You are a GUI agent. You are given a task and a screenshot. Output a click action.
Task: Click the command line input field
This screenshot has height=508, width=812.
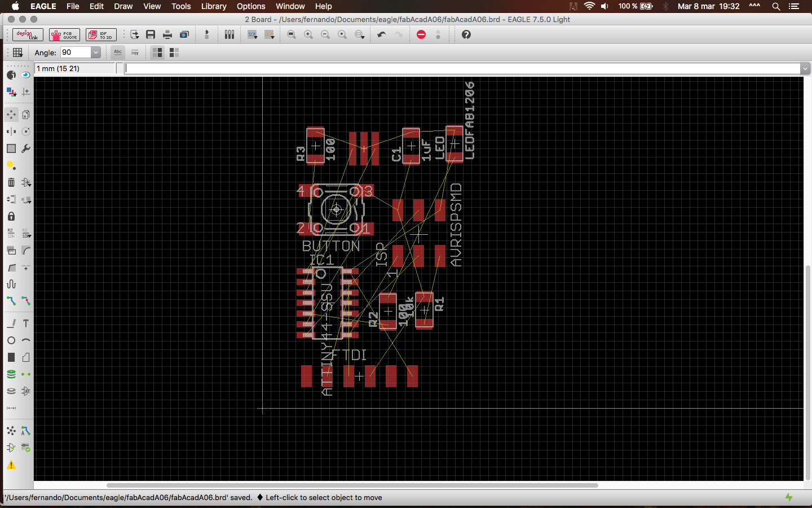click(x=462, y=68)
